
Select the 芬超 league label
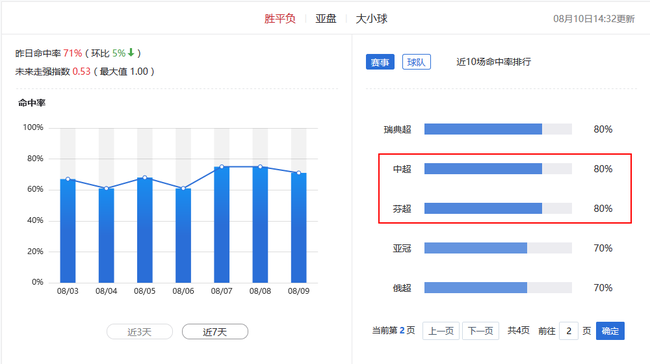[x=402, y=209]
